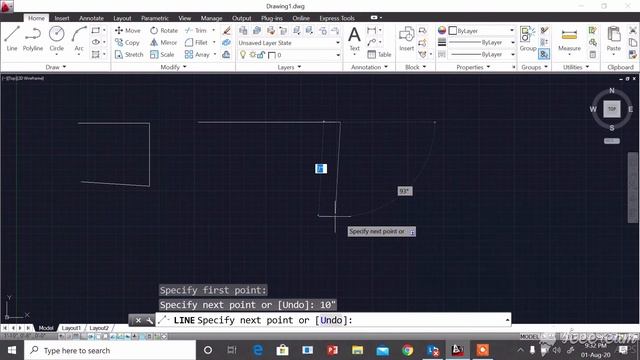Expand the Draw panel
Screen dimensions: 640x360
[x=56, y=67]
